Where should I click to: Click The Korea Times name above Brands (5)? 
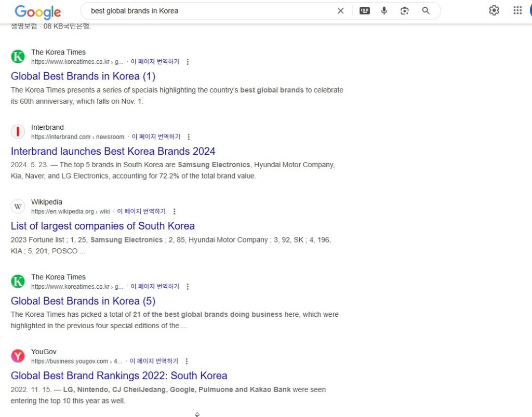tap(58, 277)
